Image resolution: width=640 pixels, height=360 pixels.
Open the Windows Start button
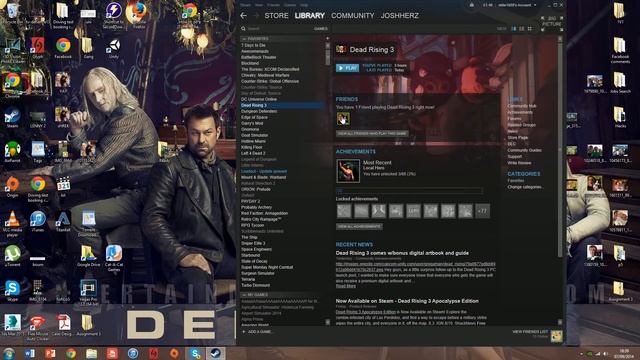point(9,353)
